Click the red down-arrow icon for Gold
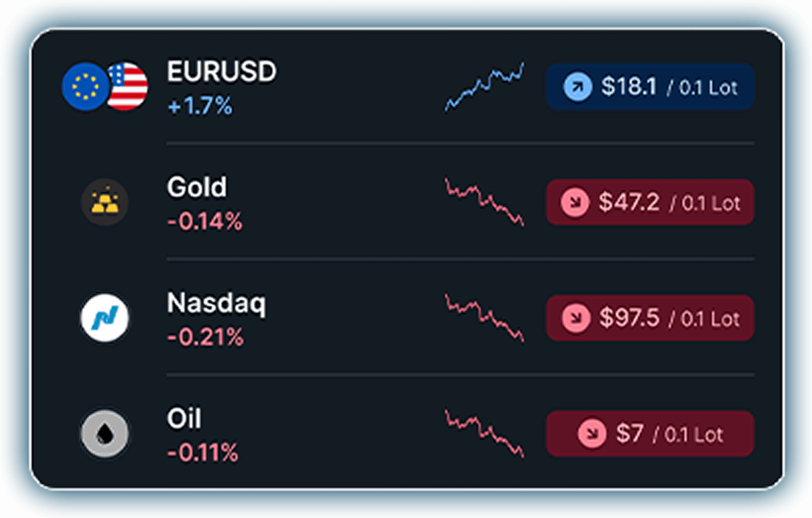The height and width of the screenshot is (518, 812). pos(575,202)
